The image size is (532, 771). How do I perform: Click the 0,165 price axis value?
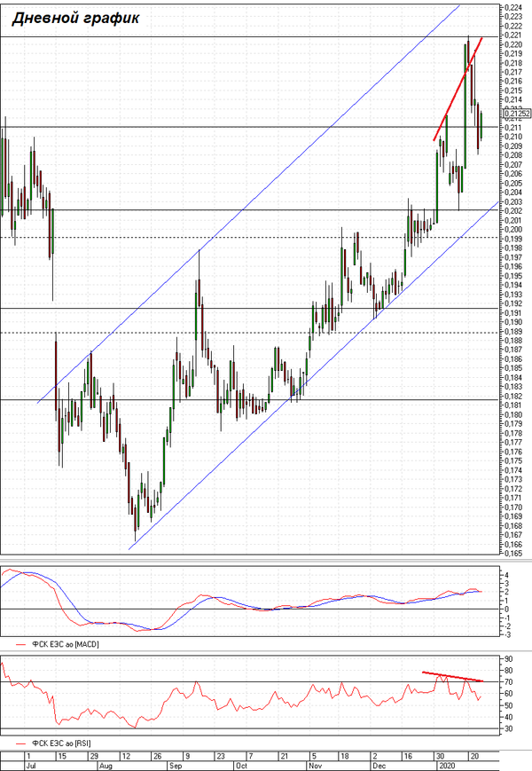coord(513,554)
